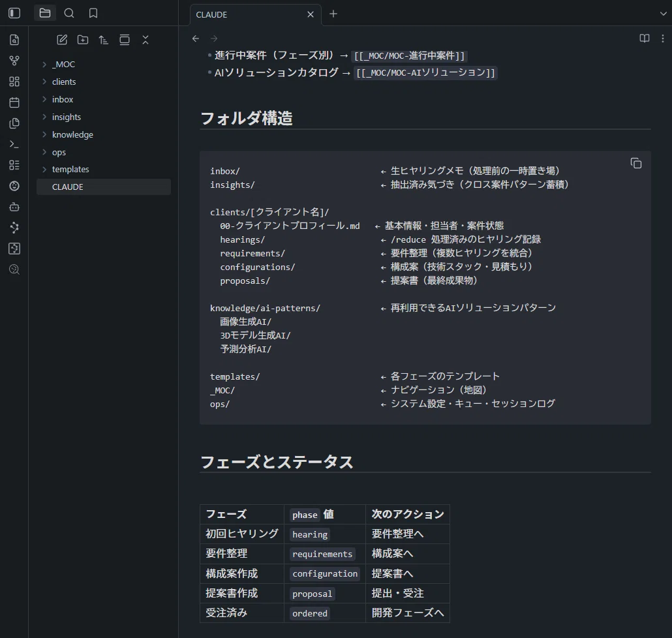The height and width of the screenshot is (638, 672).
Task: Change file sort order
Action: point(103,40)
